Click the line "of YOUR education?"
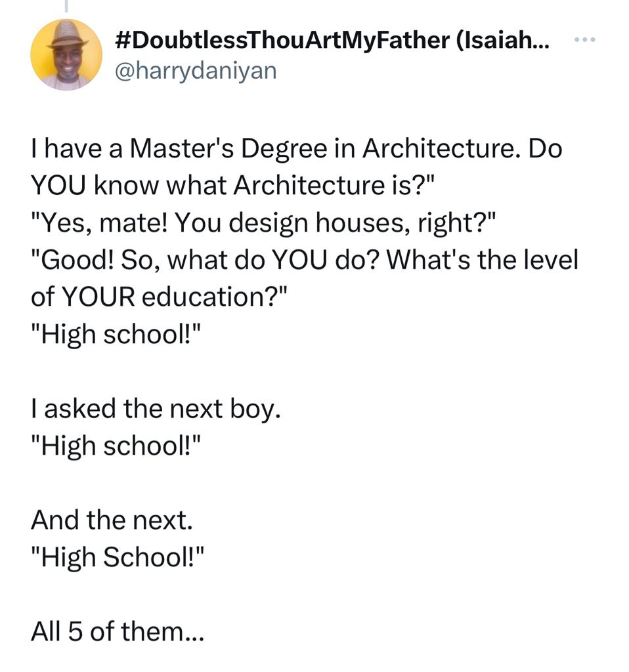The image size is (629, 672). [159, 297]
